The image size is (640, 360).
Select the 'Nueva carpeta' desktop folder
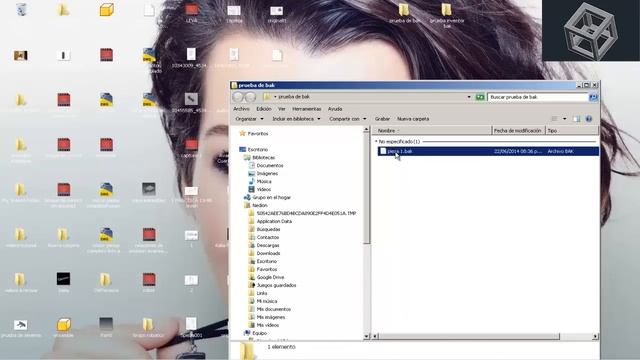coord(63,235)
